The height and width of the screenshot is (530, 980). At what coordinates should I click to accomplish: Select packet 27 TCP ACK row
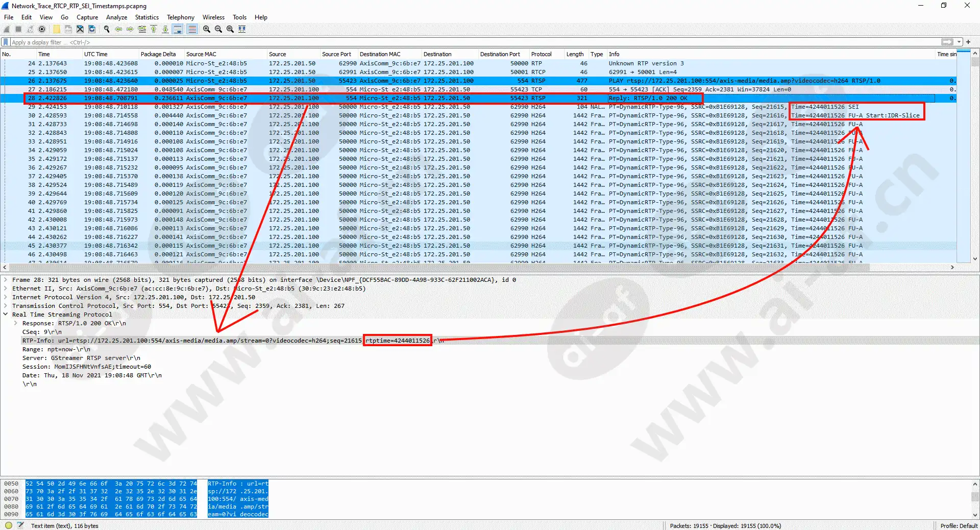point(478,89)
